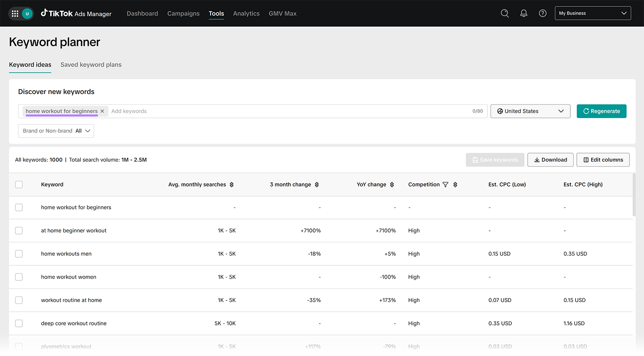Image resolution: width=644 pixels, height=356 pixels.
Task: Check the 'deep core workout routine' row
Action: coord(19,323)
